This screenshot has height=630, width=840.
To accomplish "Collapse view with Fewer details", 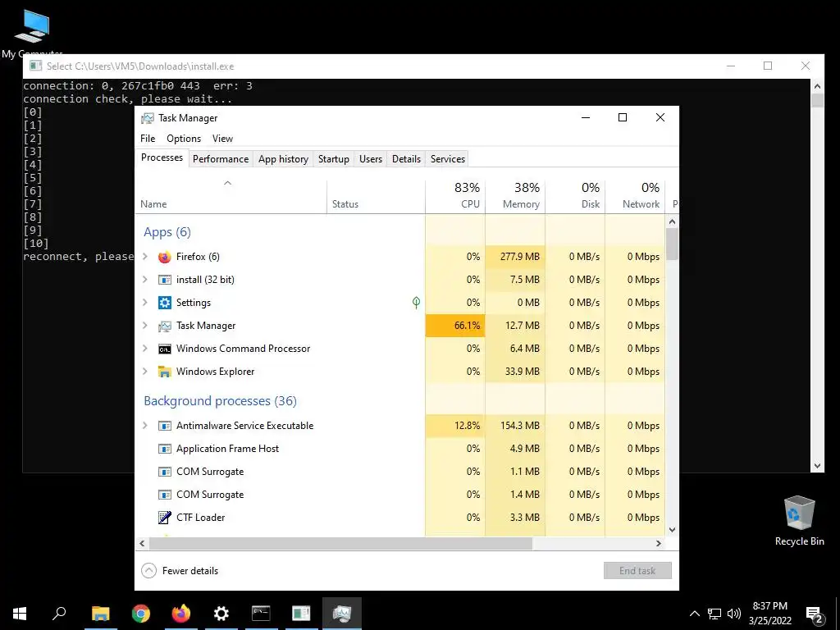I will tap(180, 571).
